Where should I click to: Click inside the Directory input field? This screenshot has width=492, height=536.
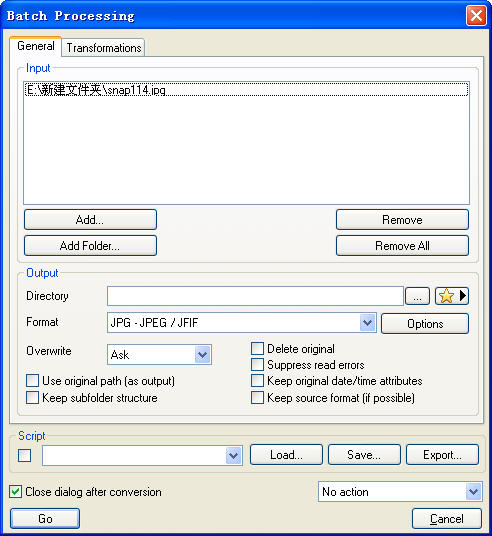click(x=255, y=296)
